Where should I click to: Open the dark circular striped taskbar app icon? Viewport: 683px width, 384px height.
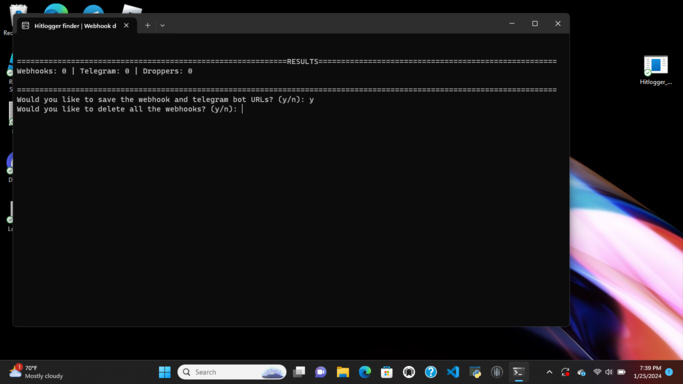[497, 372]
